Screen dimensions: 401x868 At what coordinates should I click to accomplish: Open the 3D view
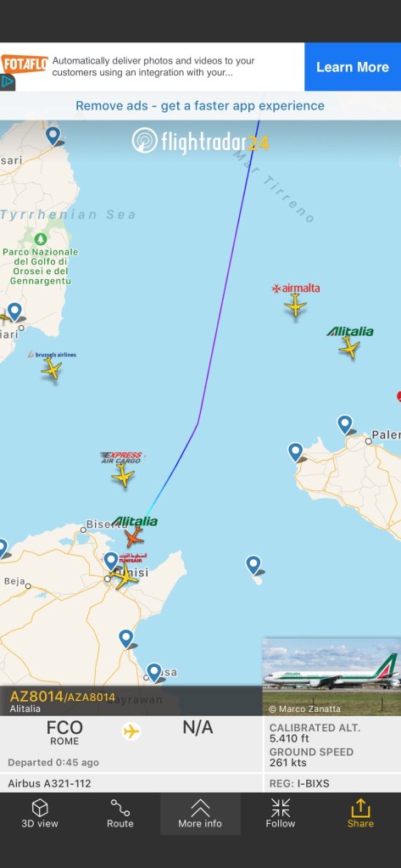point(40,813)
